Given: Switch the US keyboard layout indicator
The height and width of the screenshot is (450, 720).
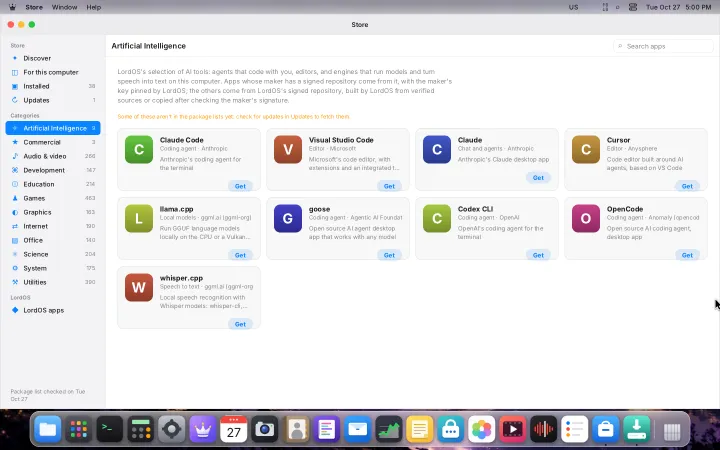Looking at the screenshot, I should click(x=574, y=7).
